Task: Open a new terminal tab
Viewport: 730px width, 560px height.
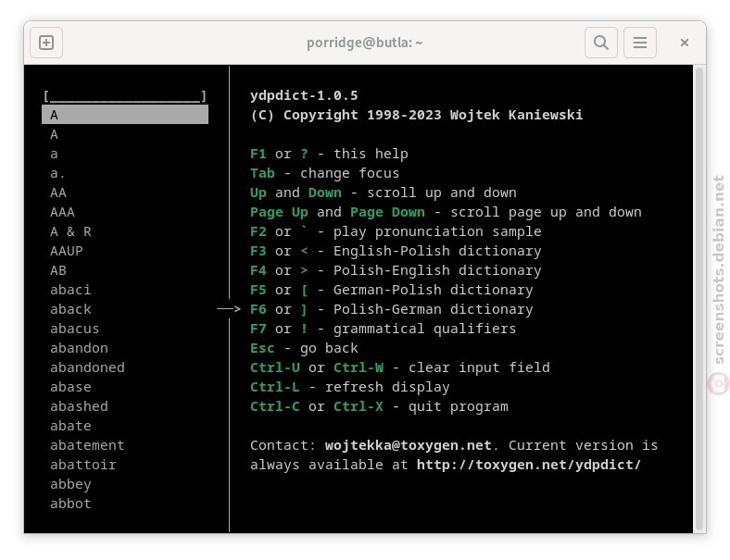Action: coord(46,43)
